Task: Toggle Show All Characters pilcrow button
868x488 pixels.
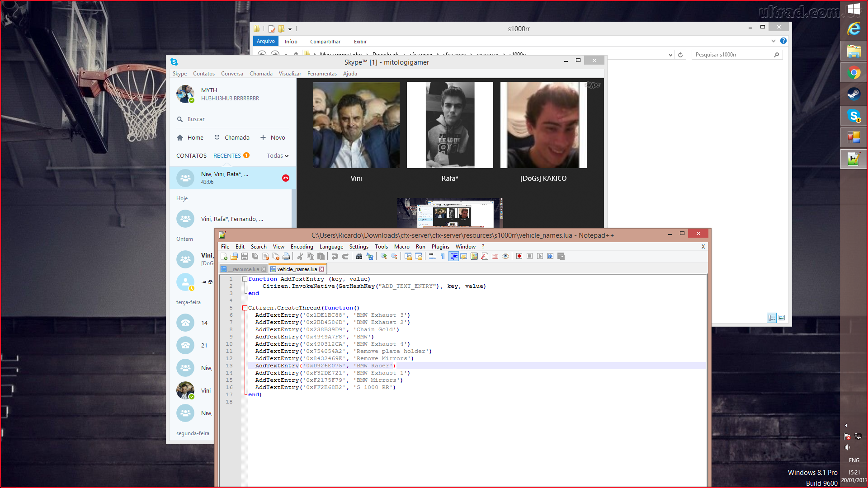Action: 443,256
